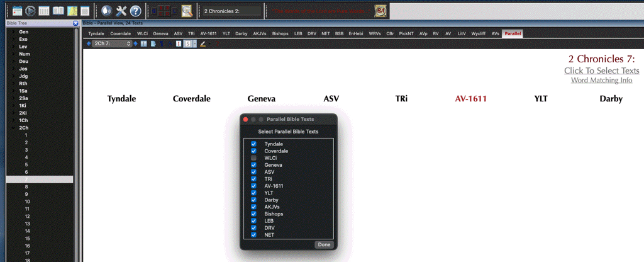Image resolution: width=644 pixels, height=262 pixels.
Task: Click the blank page icon in top toolbar
Action: (x=85, y=11)
